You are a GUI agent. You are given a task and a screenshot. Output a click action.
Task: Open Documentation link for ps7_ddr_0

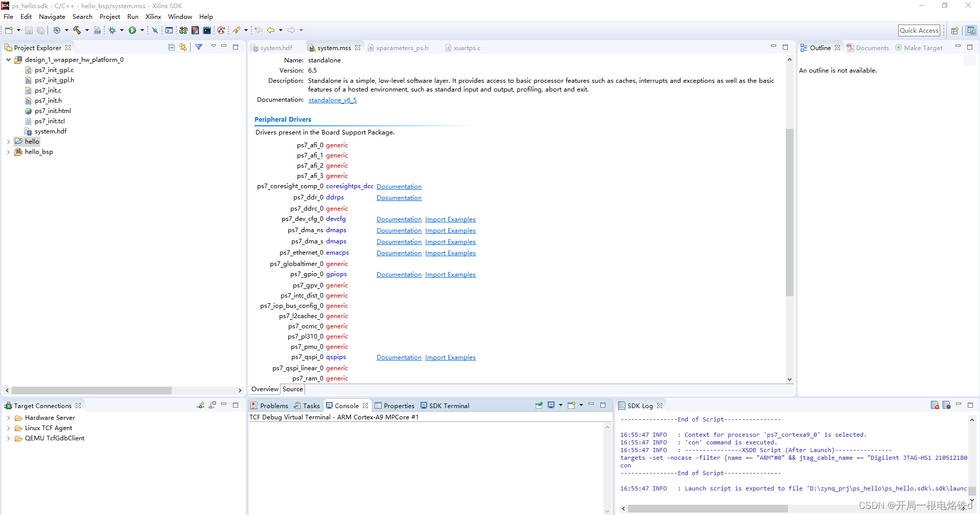pos(399,198)
